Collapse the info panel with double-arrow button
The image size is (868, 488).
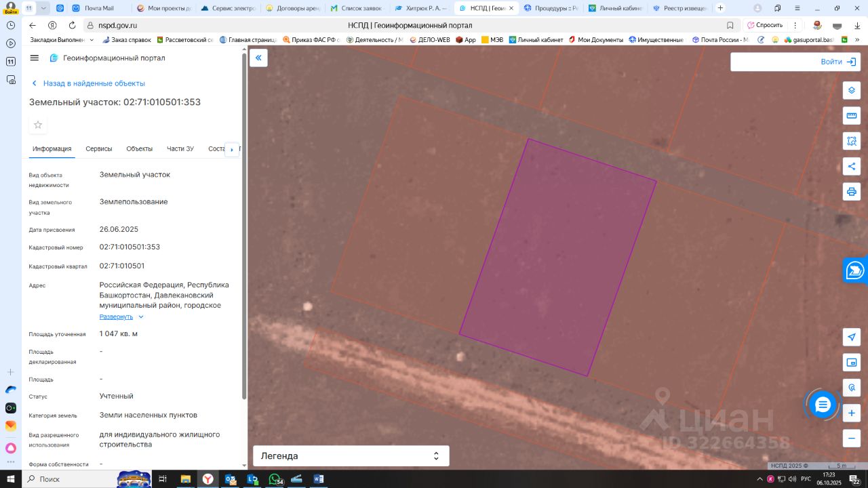click(x=258, y=58)
